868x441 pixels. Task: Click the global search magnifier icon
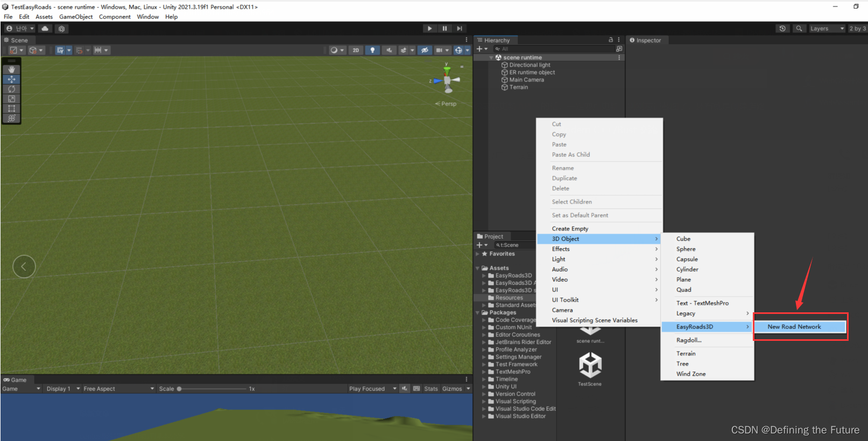pyautogui.click(x=799, y=29)
